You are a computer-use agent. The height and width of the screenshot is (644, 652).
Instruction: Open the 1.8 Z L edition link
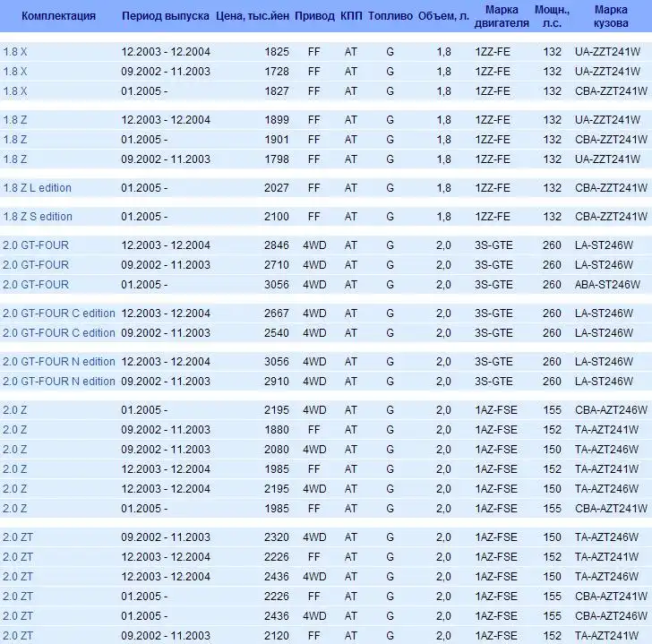pyautogui.click(x=37, y=188)
